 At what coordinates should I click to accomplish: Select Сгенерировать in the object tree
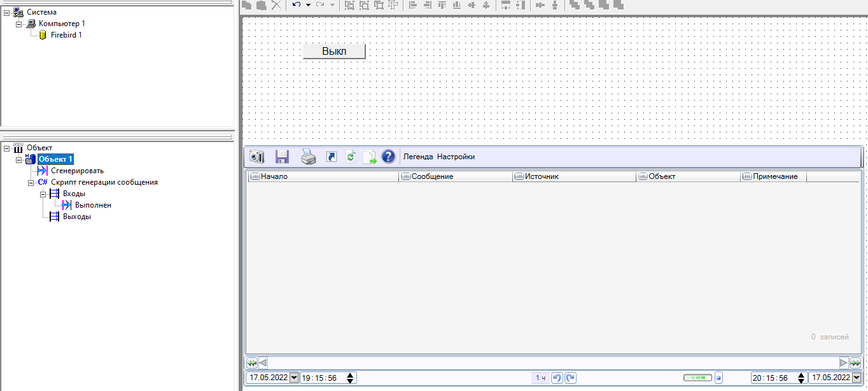(x=77, y=171)
